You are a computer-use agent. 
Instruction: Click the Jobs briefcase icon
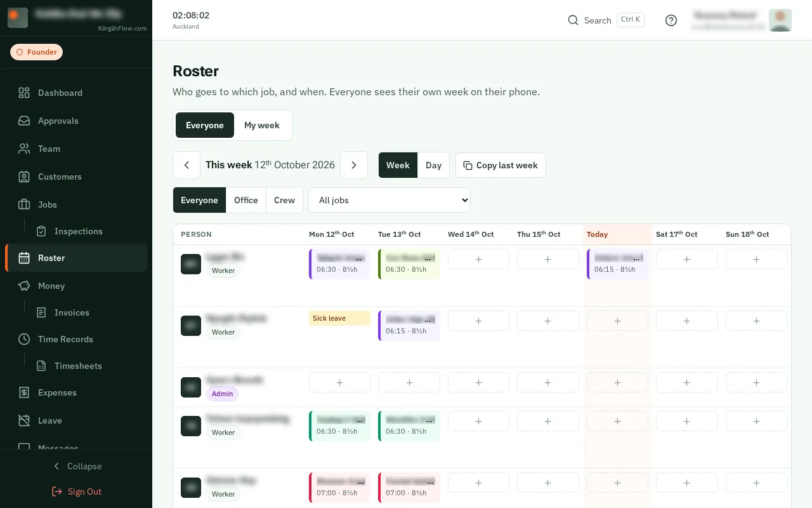tap(24, 204)
